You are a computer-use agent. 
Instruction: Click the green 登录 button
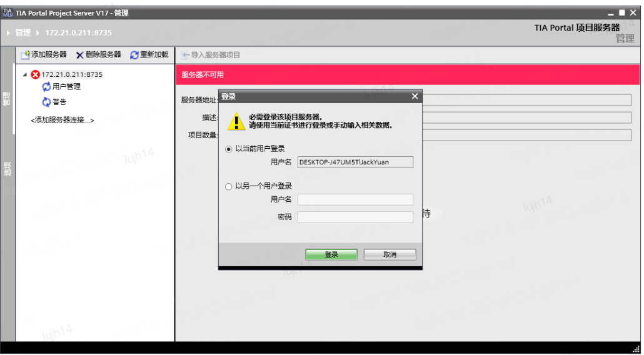(331, 254)
